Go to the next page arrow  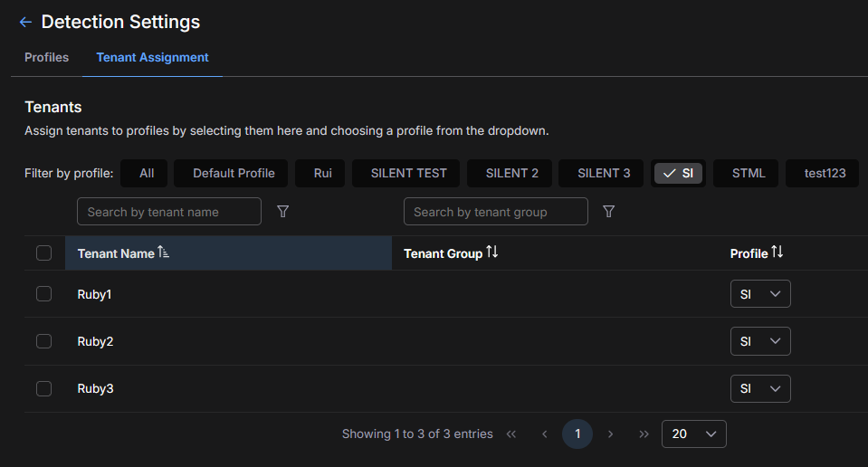coord(611,434)
